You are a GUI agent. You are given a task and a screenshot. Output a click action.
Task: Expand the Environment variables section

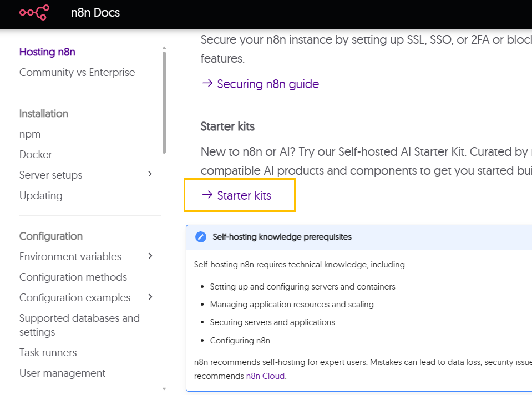pos(150,256)
